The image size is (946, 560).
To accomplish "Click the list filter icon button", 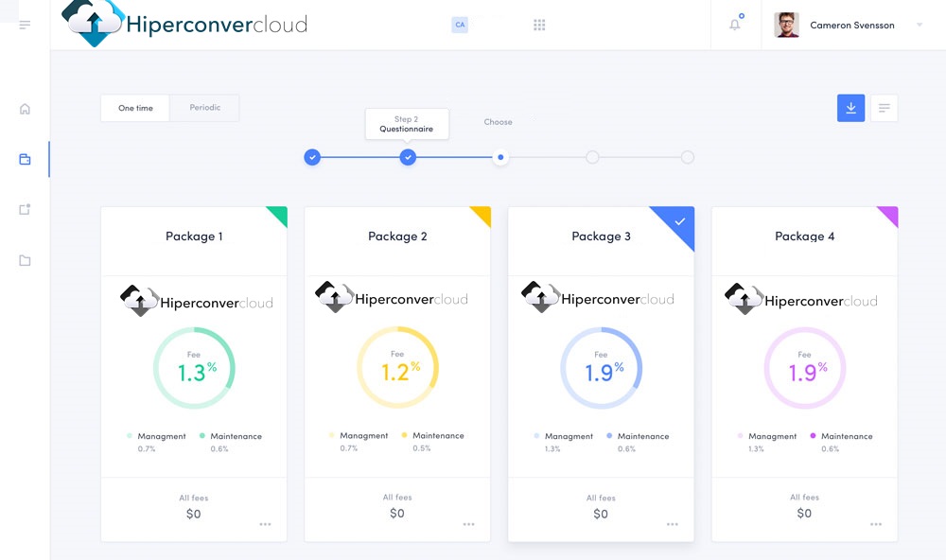I will (x=884, y=108).
